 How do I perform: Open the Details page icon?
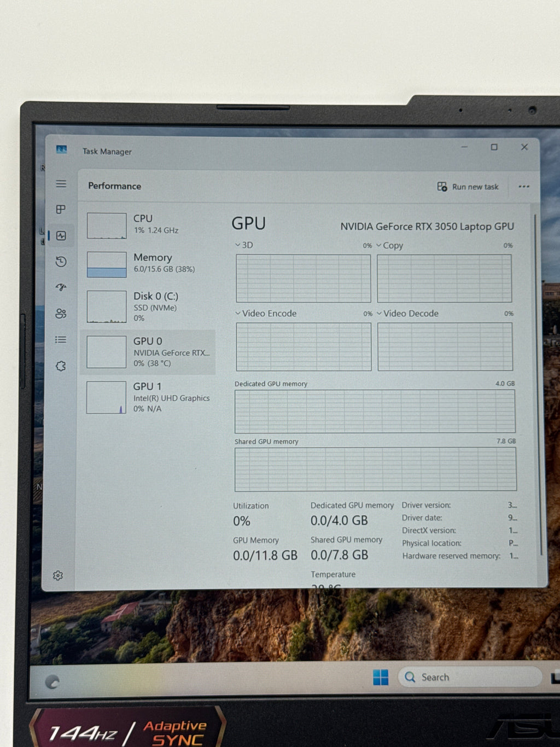click(61, 340)
